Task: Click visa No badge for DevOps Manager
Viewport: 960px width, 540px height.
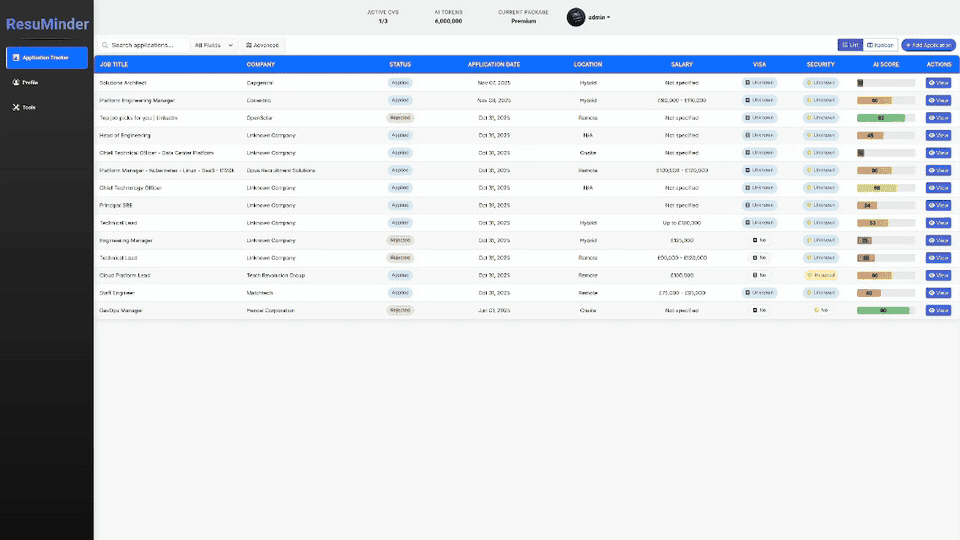Action: 759,310
